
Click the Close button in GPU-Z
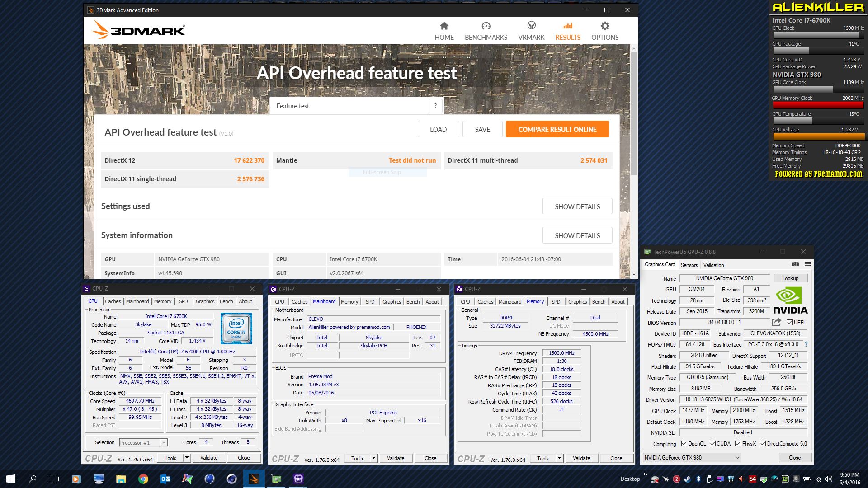795,458
